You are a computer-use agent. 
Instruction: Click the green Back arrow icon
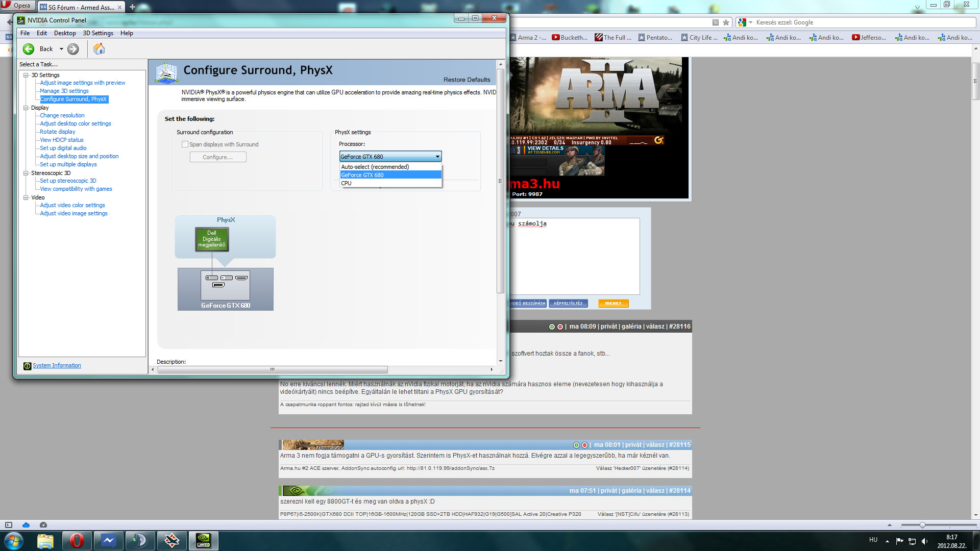click(29, 49)
